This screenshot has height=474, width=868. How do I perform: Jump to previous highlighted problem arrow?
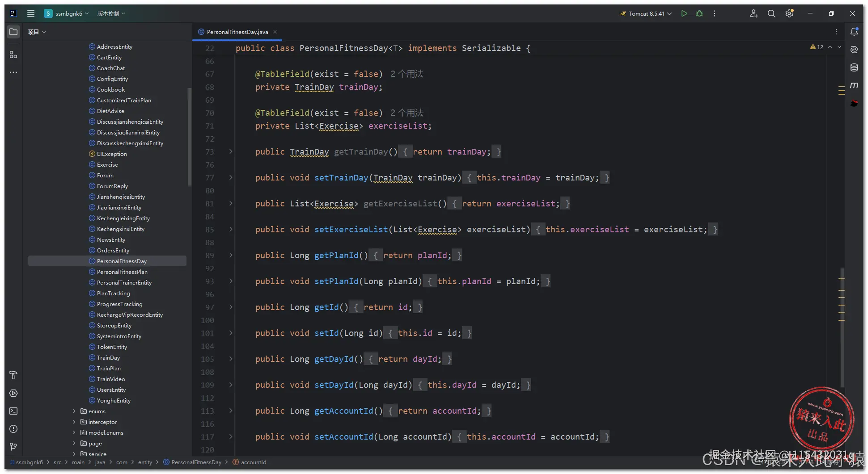click(x=830, y=47)
